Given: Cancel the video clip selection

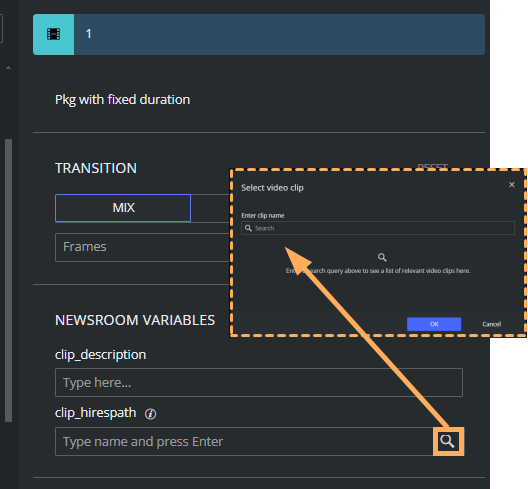Looking at the screenshot, I should click(x=491, y=324).
